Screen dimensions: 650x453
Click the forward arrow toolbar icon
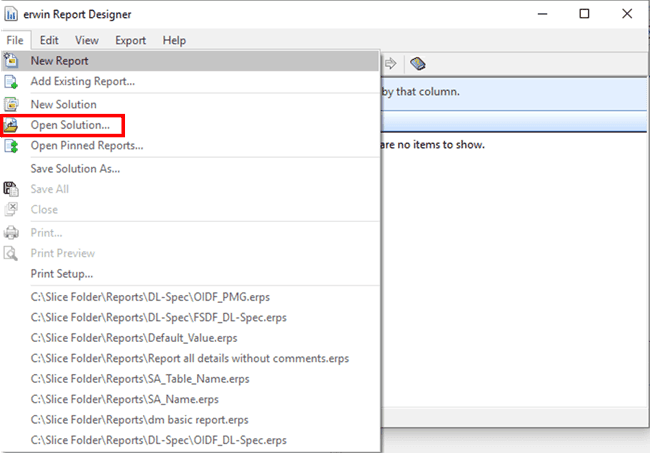click(390, 63)
